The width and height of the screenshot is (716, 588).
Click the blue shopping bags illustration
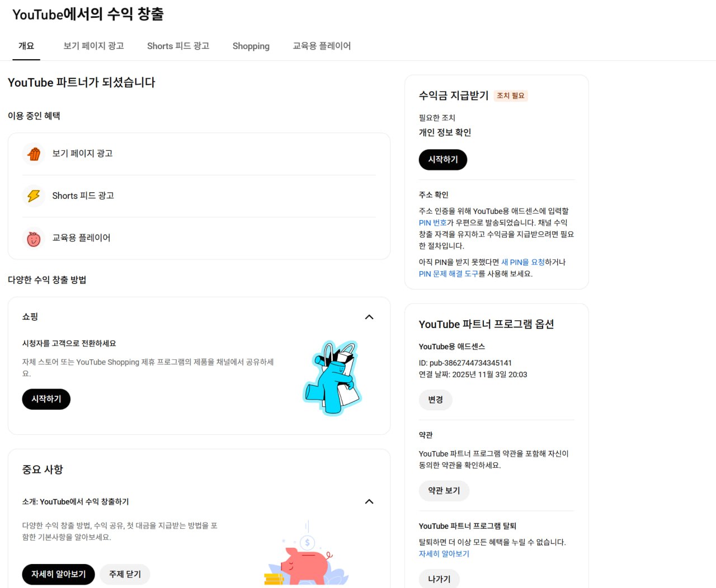[x=333, y=378]
